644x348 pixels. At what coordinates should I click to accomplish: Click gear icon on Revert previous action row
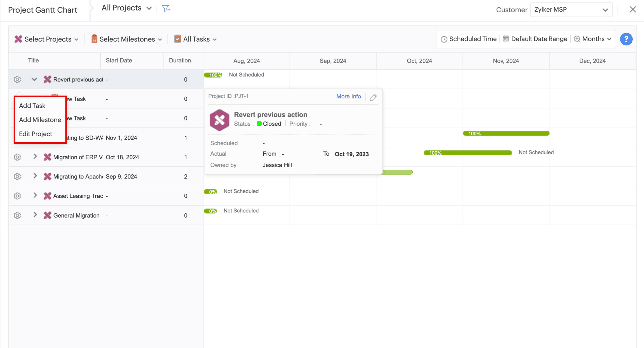click(17, 79)
